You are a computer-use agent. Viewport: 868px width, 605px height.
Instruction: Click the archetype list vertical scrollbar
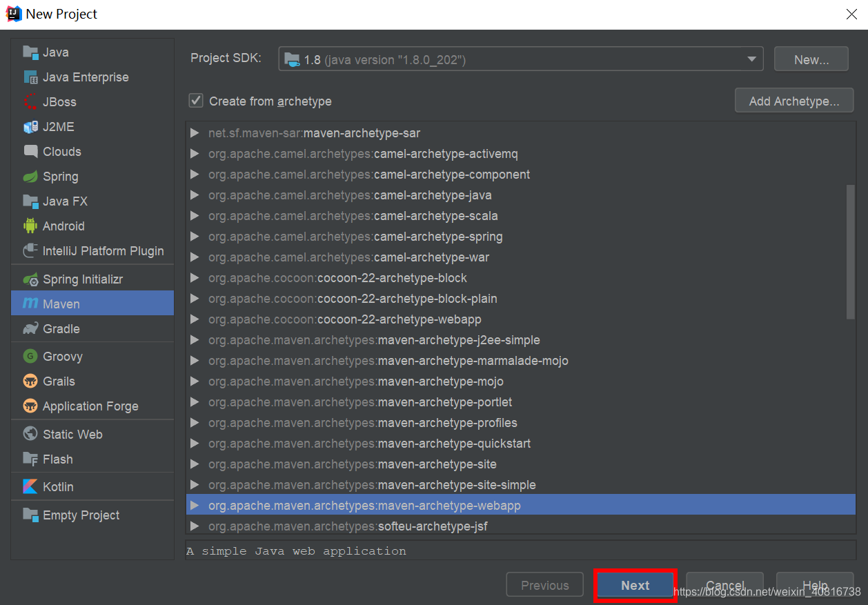coord(851,252)
